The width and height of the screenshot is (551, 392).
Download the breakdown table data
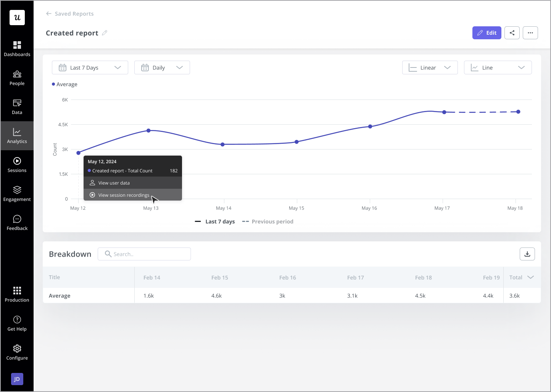click(x=527, y=254)
